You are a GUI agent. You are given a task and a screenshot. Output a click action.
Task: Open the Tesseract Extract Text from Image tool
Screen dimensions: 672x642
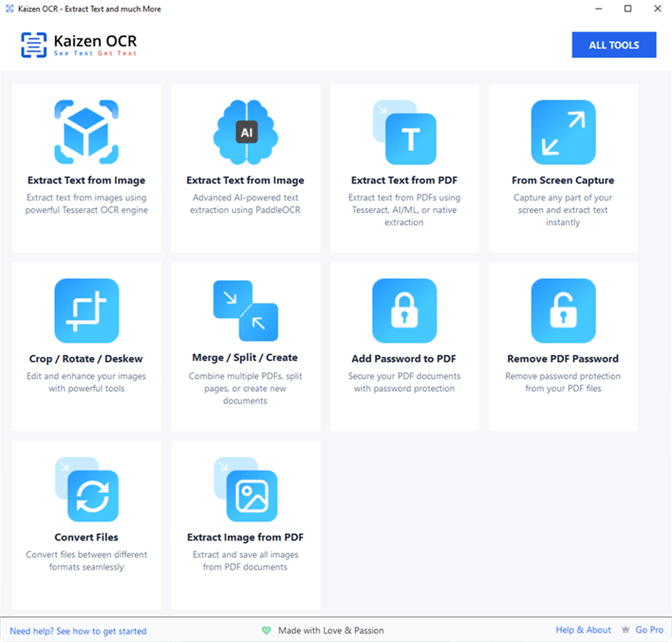(x=86, y=168)
